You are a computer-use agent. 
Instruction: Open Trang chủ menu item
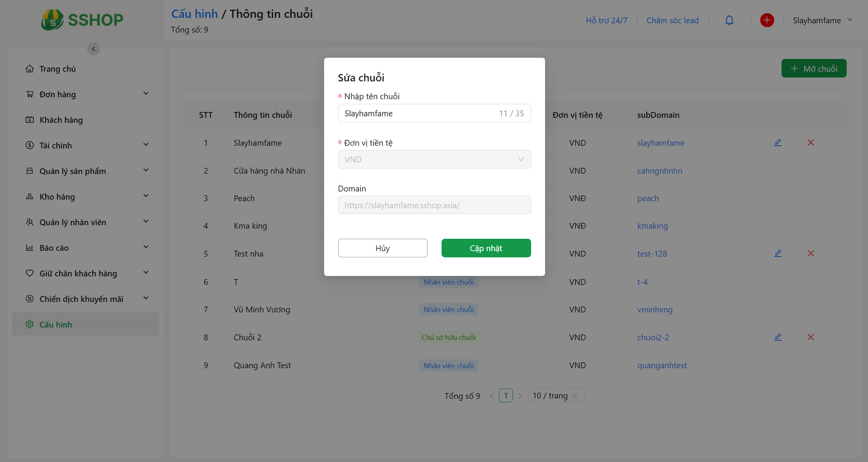[85, 69]
